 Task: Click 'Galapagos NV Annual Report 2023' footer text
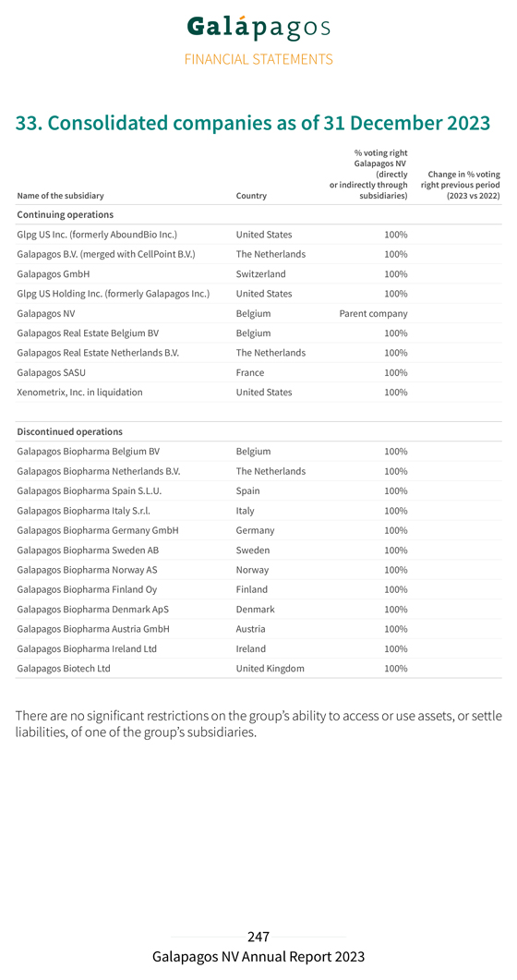[258, 957]
